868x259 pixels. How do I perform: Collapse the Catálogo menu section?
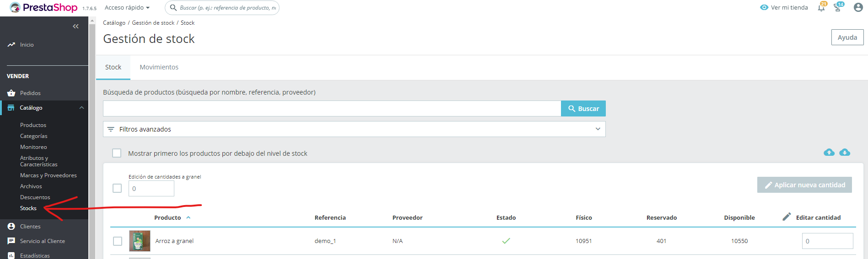click(81, 108)
